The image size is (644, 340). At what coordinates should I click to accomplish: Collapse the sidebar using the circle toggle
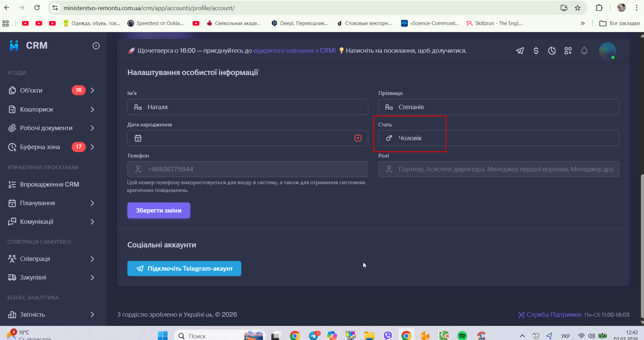96,46
